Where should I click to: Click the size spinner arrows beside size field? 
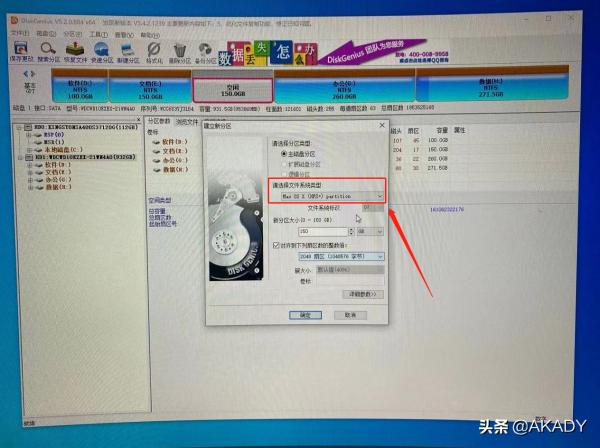[351, 231]
